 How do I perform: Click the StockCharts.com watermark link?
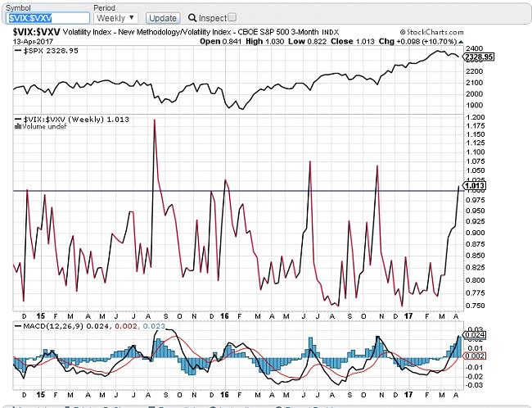point(431,32)
